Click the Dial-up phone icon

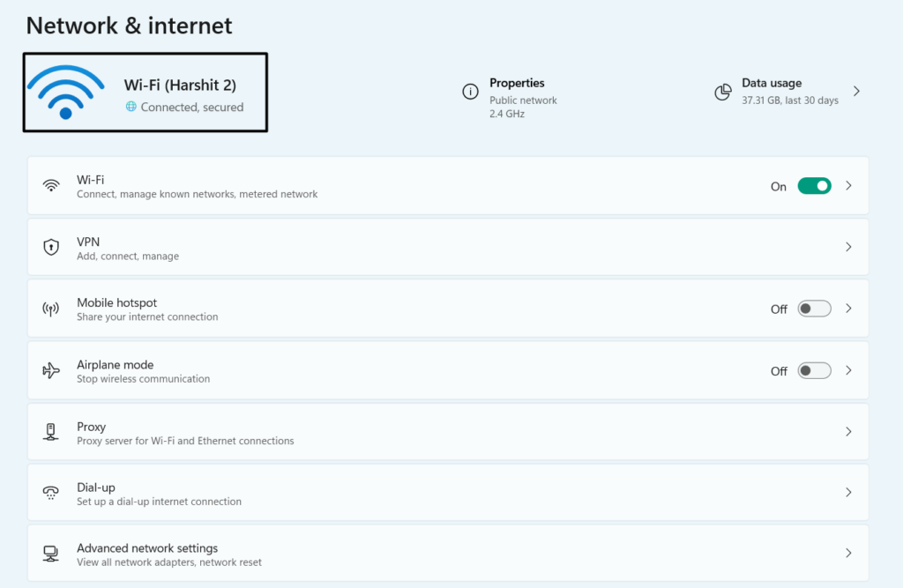point(51,493)
